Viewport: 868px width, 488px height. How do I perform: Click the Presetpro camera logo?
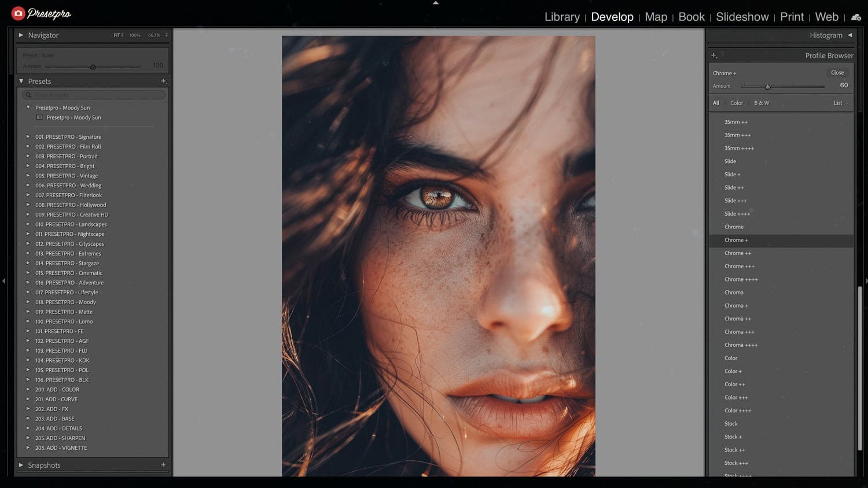19,13
